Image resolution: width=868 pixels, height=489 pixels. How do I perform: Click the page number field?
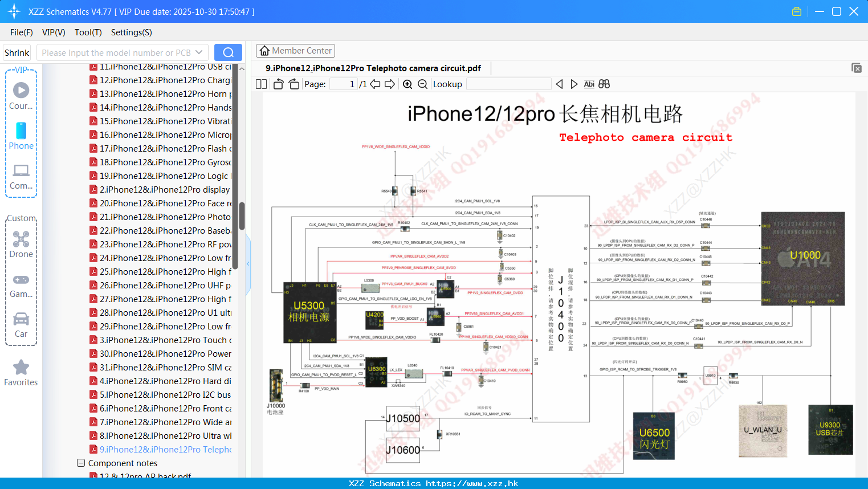344,84
